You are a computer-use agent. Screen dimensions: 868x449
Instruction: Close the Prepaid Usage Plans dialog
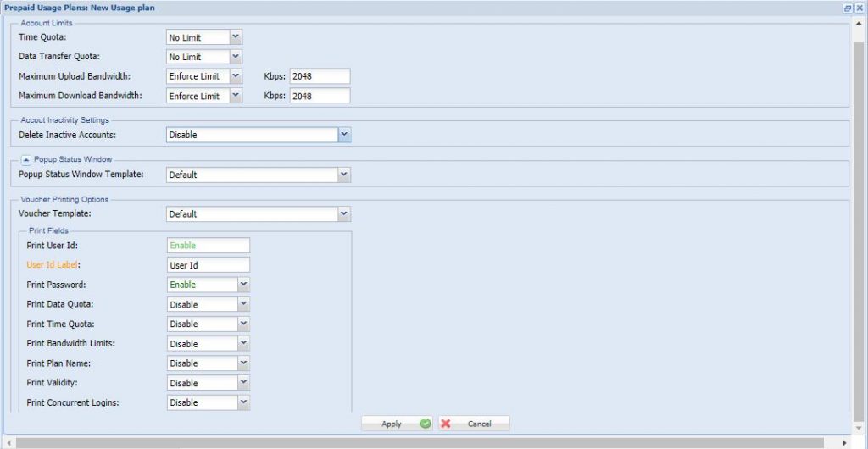859,8
